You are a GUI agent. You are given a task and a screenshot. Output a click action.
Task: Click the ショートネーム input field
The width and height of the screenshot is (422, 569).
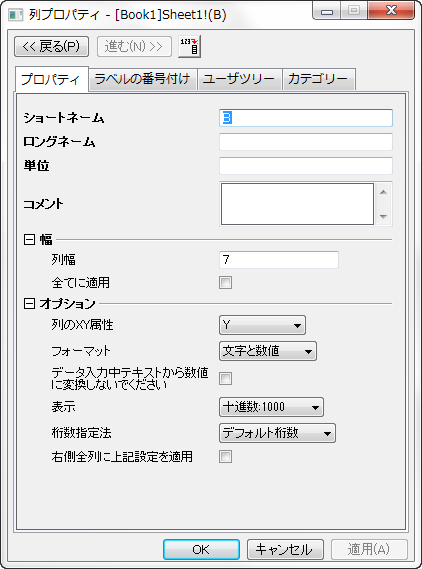click(306, 118)
